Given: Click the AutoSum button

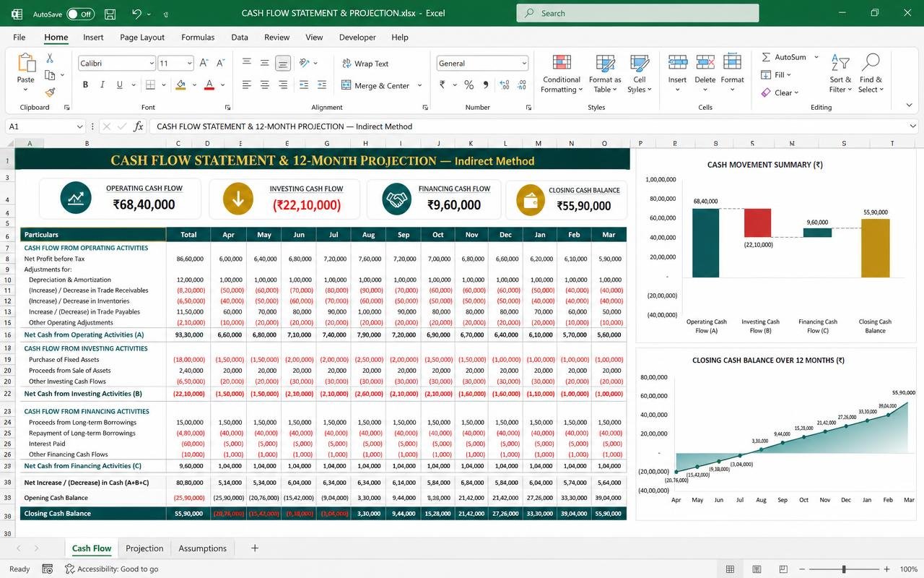Looking at the screenshot, I should coord(784,57).
